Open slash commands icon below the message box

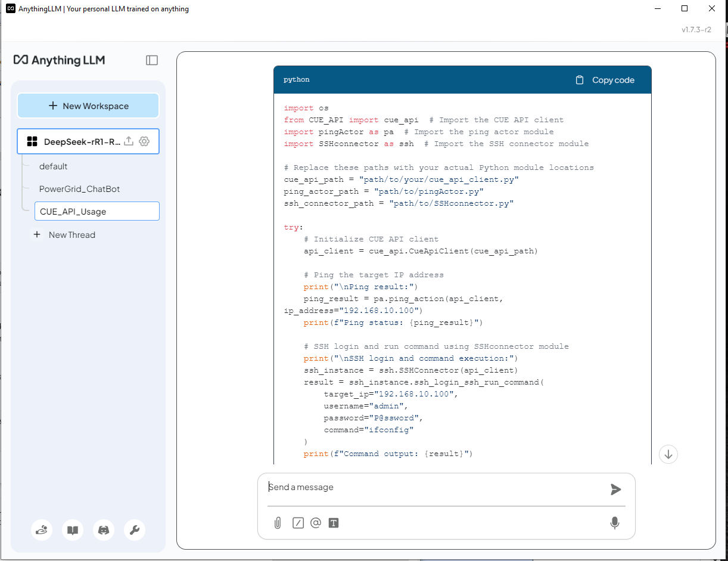click(298, 523)
